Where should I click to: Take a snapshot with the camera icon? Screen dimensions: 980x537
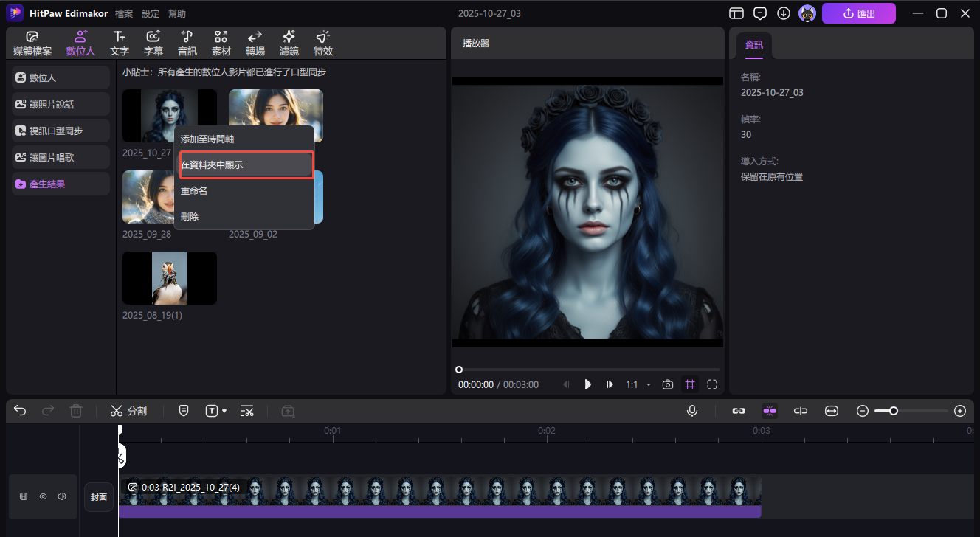(x=668, y=384)
